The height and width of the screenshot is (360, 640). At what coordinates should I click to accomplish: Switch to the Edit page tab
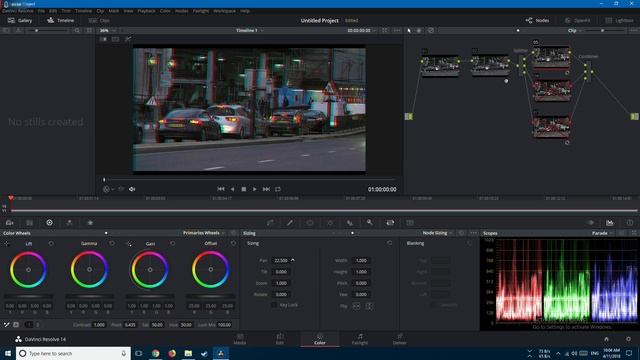coord(280,339)
